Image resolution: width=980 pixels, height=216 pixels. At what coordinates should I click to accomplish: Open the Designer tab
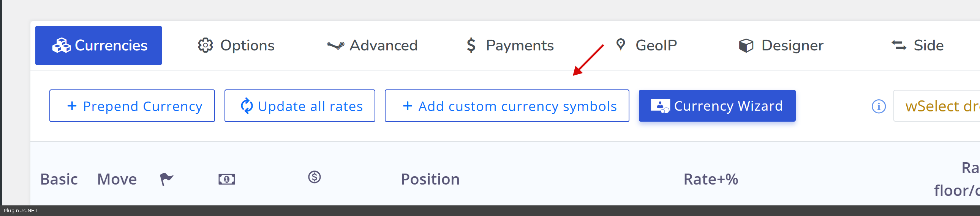[781, 45]
